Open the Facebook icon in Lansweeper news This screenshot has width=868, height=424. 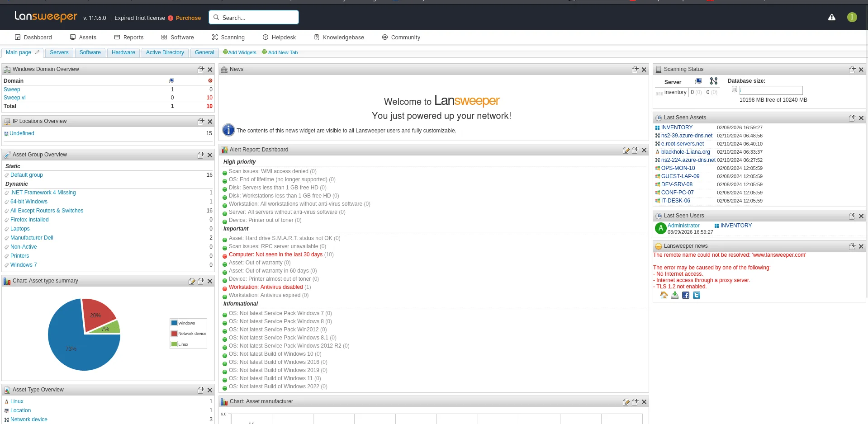point(686,295)
